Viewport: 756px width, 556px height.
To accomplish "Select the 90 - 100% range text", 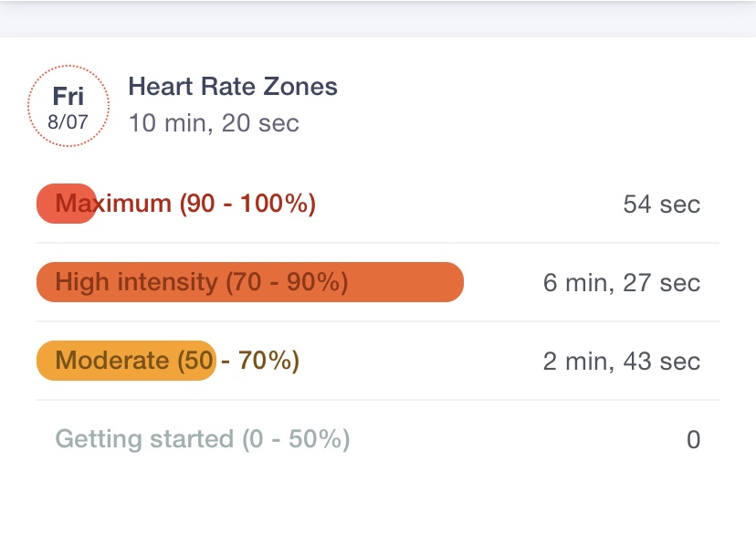I will tap(247, 204).
